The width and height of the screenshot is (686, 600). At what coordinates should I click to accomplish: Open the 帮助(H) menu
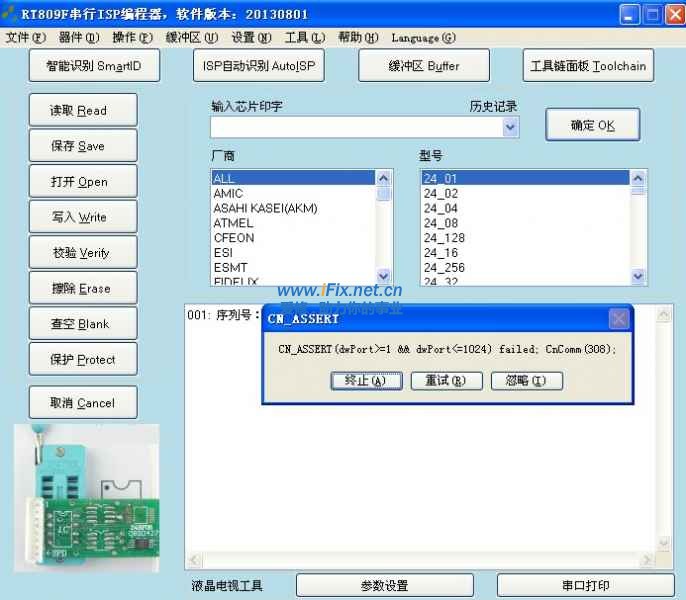click(x=358, y=38)
